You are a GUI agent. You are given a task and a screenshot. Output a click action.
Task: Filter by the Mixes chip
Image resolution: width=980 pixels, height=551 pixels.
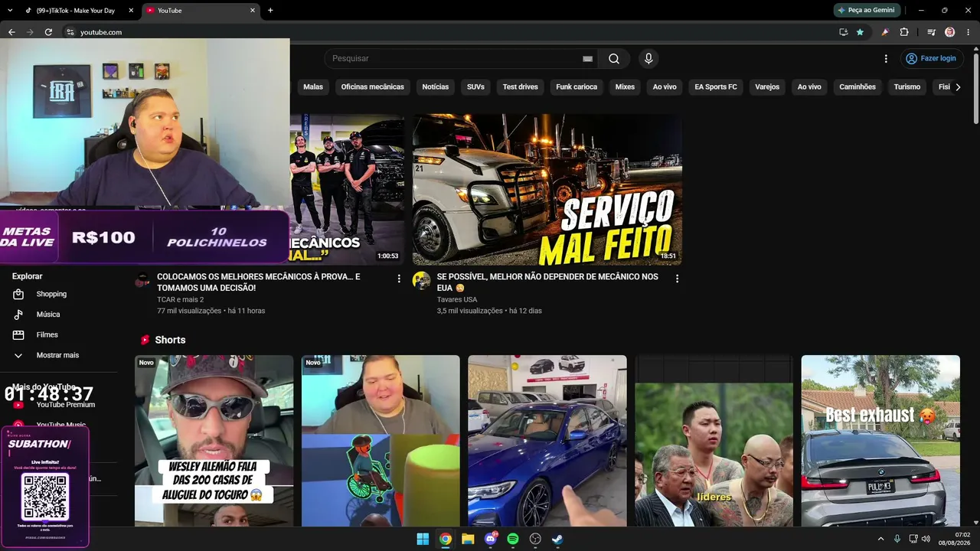625,87
